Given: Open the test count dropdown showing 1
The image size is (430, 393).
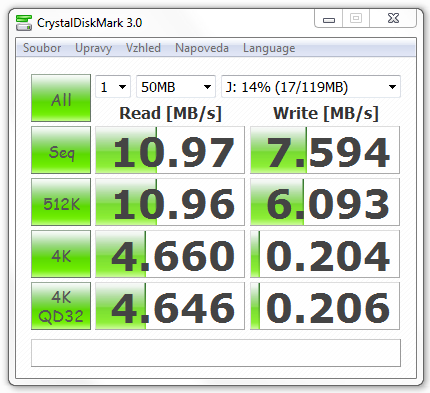Looking at the screenshot, I should point(113,87).
